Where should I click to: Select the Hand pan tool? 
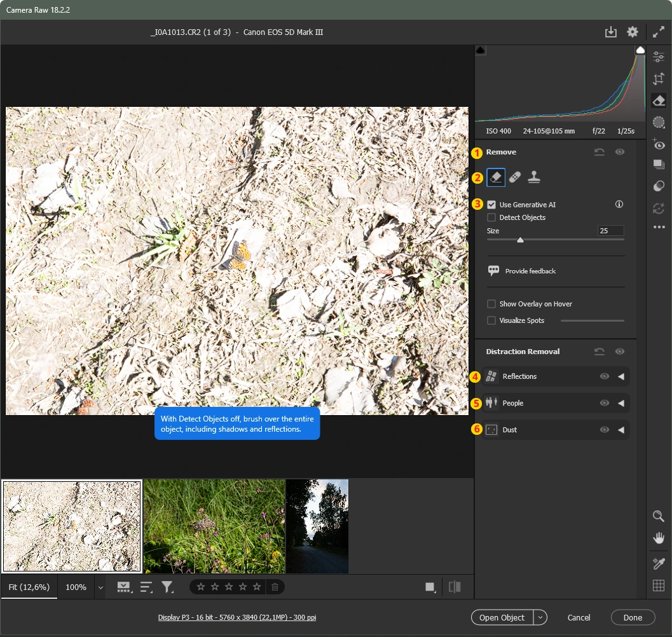[659, 538]
